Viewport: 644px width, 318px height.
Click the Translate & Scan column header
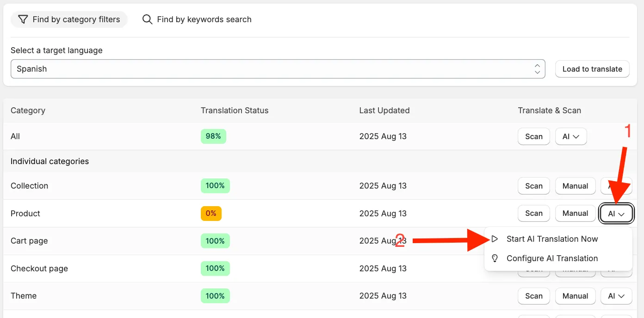pyautogui.click(x=549, y=110)
